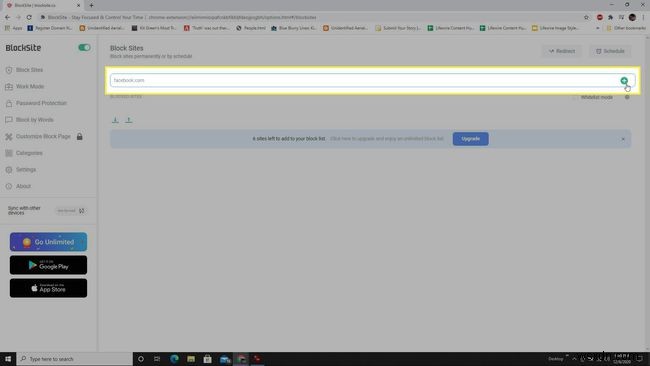Click the taskbar clock and date
Image resolution: width=650 pixels, height=366 pixels.
pyautogui.click(x=622, y=359)
